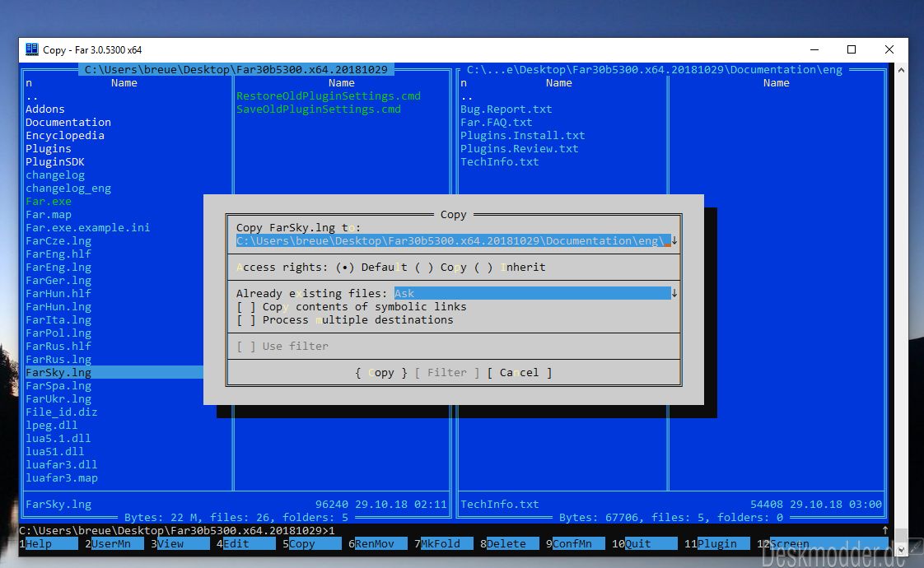Click the 10 Quit key bar item

point(645,544)
